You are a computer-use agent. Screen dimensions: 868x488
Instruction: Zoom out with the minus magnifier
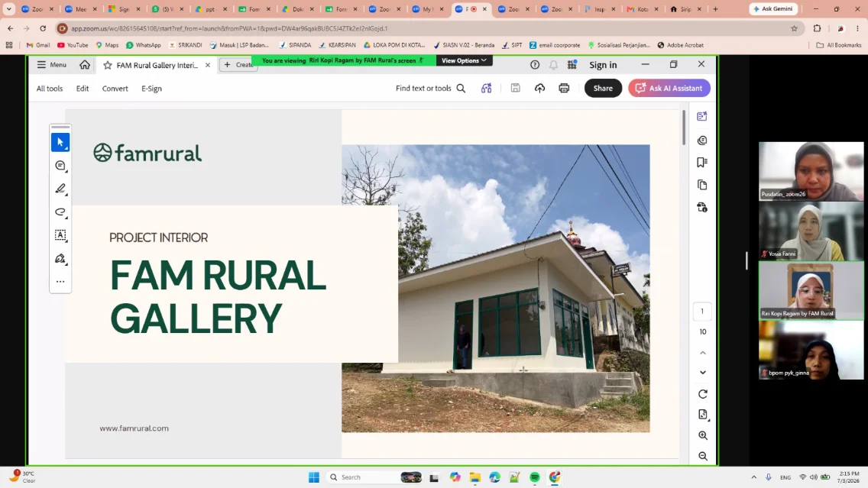[703, 456]
